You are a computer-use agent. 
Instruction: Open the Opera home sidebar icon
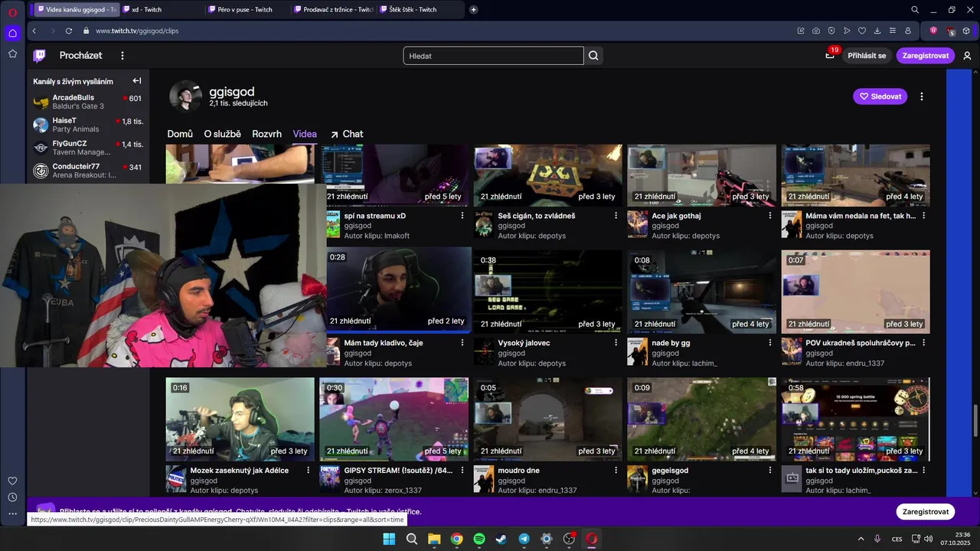[x=12, y=33]
